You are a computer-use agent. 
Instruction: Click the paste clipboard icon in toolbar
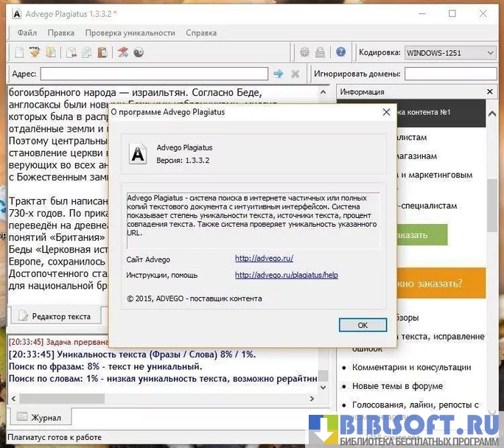102,52
